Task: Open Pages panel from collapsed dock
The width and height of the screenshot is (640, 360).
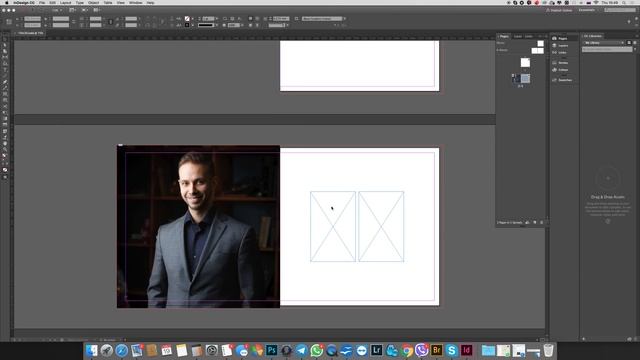Action: (x=562, y=38)
